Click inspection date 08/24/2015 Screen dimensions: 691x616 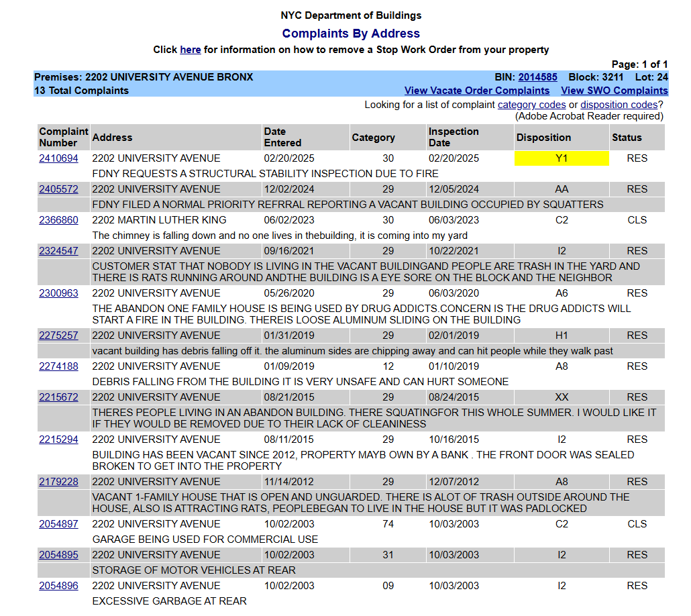coord(454,397)
